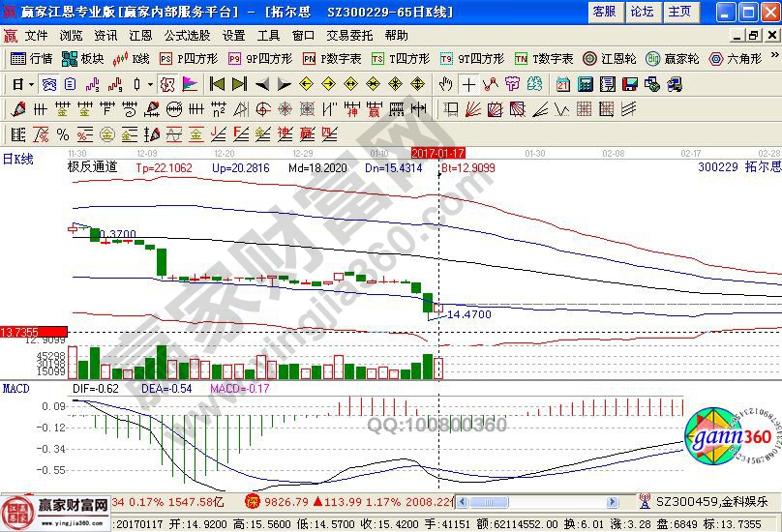
Task: Click the MACD indicator label
Action: coord(15,388)
